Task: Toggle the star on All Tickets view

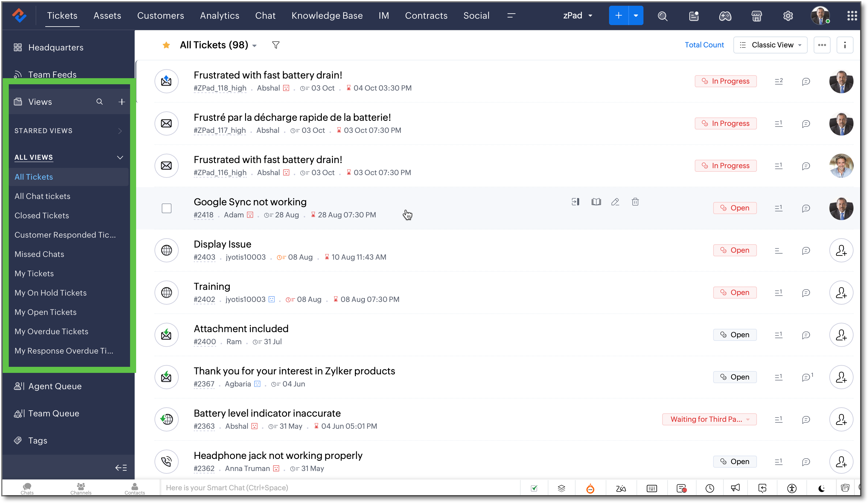Action: click(166, 45)
